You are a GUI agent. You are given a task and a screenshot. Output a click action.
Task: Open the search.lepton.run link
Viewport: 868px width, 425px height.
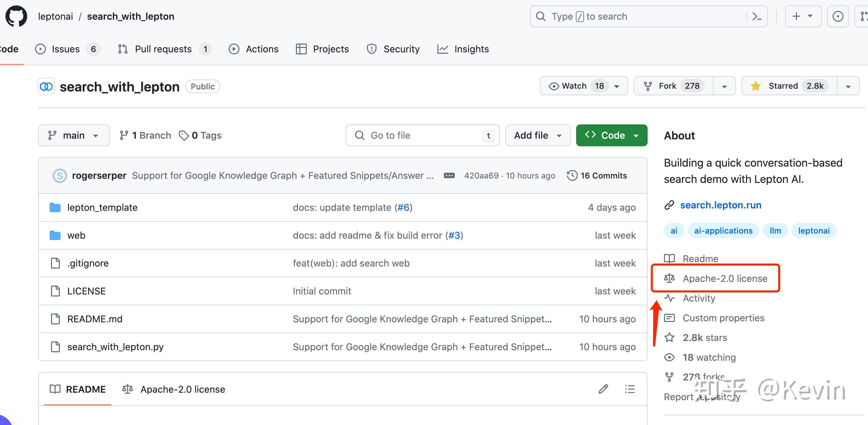(x=720, y=205)
